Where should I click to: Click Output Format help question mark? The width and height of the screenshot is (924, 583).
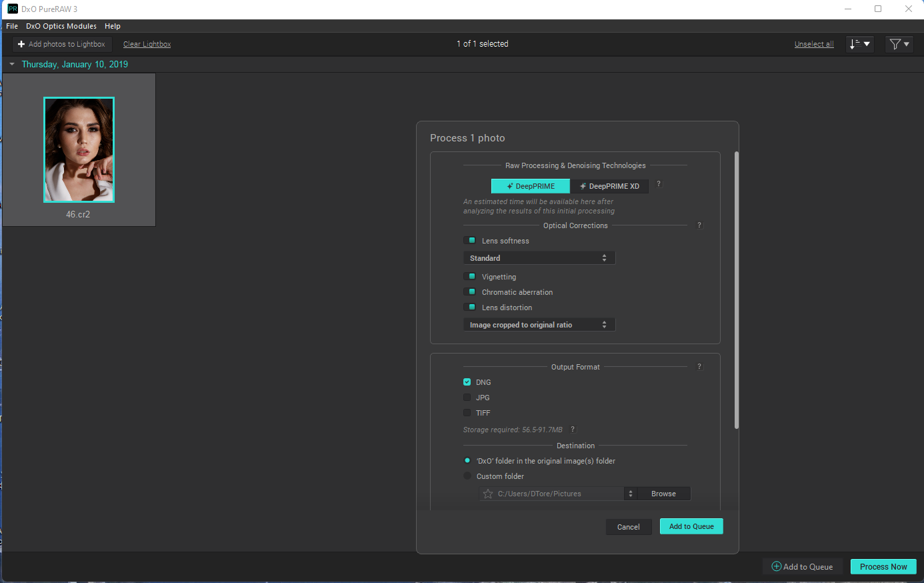click(699, 367)
